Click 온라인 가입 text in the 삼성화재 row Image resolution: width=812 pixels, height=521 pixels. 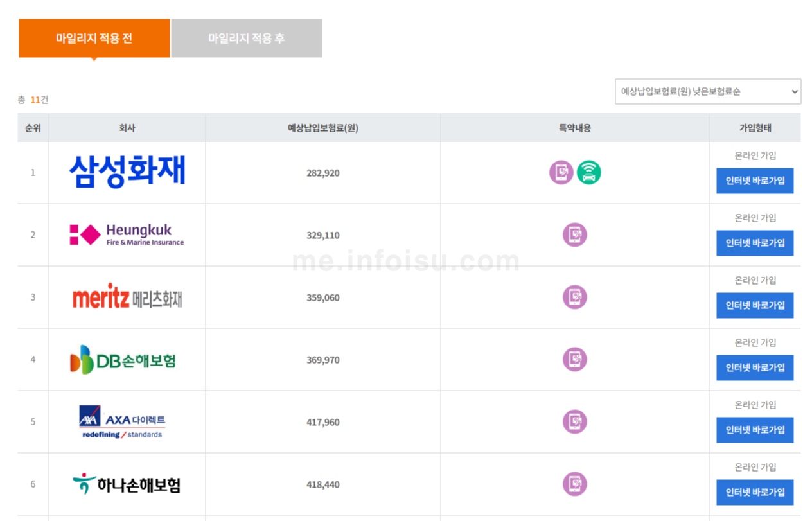[x=755, y=155]
